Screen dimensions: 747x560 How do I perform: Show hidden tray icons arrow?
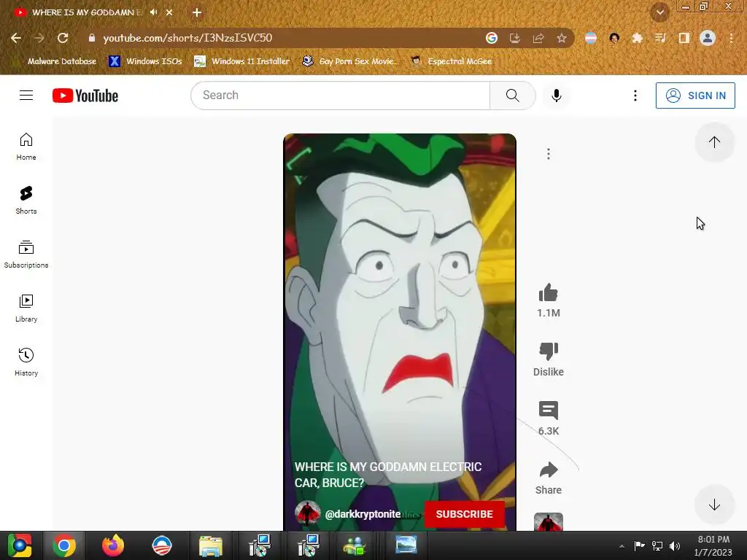point(622,546)
